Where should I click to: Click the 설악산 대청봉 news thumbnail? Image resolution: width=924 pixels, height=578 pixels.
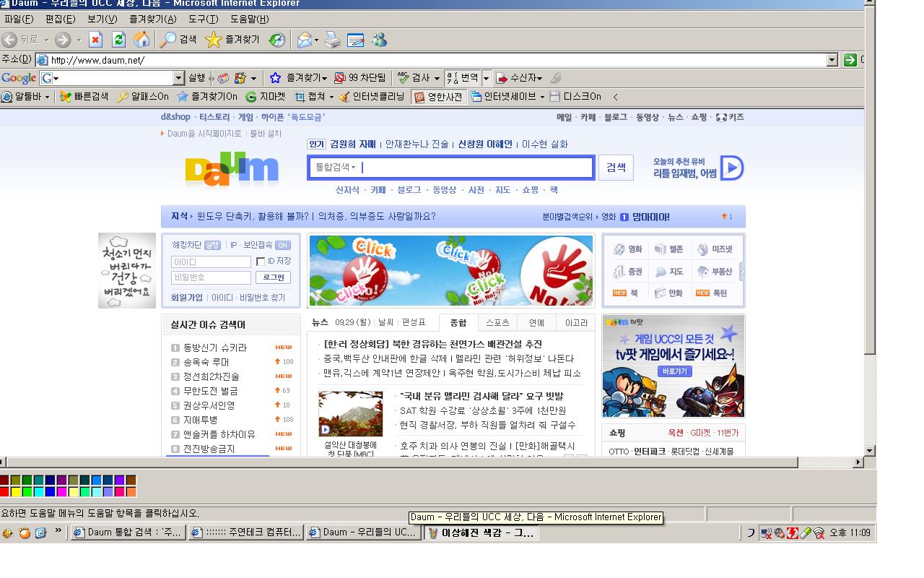coord(350,414)
